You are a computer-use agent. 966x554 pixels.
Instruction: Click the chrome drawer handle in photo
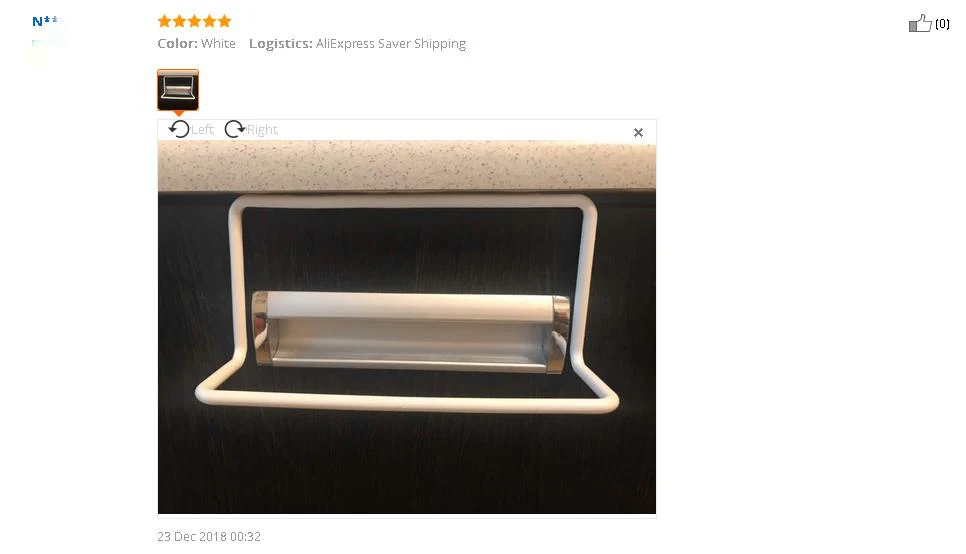411,332
